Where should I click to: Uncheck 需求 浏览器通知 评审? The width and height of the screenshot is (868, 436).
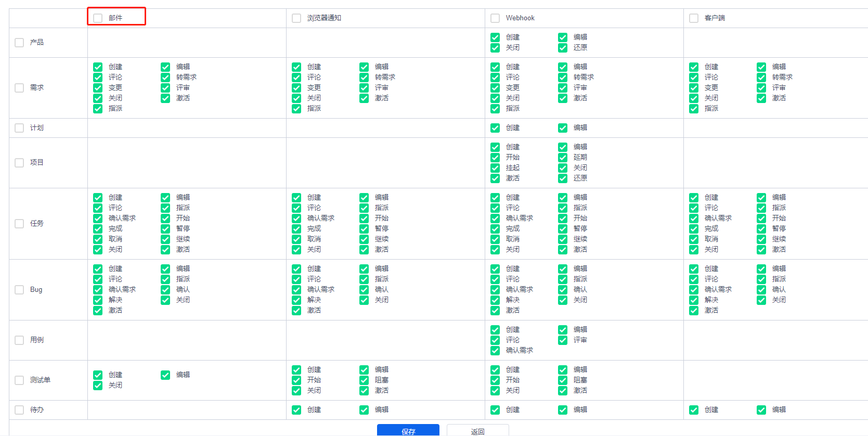point(364,88)
